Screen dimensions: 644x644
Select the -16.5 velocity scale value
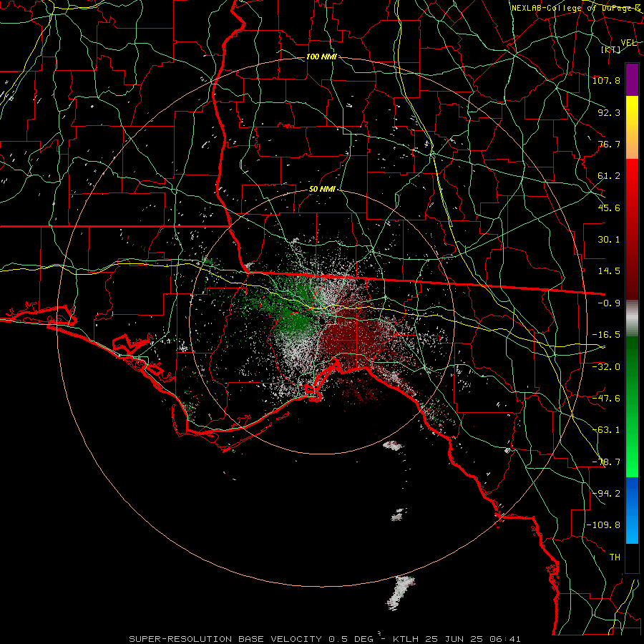pos(606,335)
